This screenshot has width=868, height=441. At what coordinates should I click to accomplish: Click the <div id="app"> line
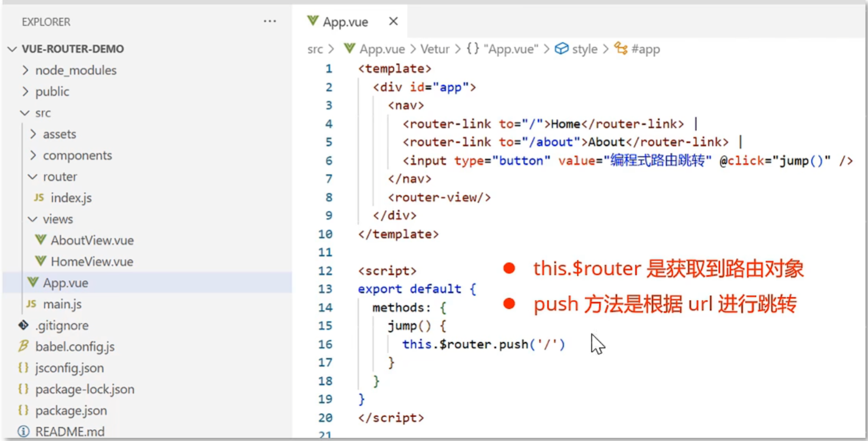[424, 87]
